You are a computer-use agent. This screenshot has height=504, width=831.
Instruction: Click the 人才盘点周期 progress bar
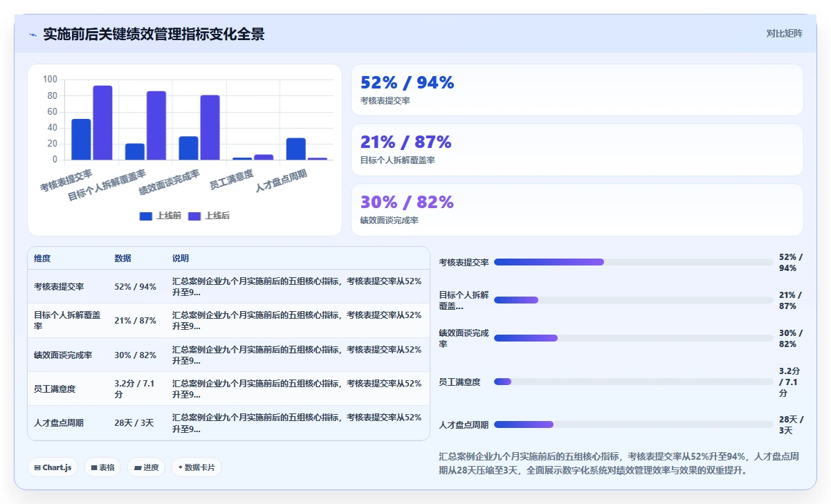click(634, 424)
